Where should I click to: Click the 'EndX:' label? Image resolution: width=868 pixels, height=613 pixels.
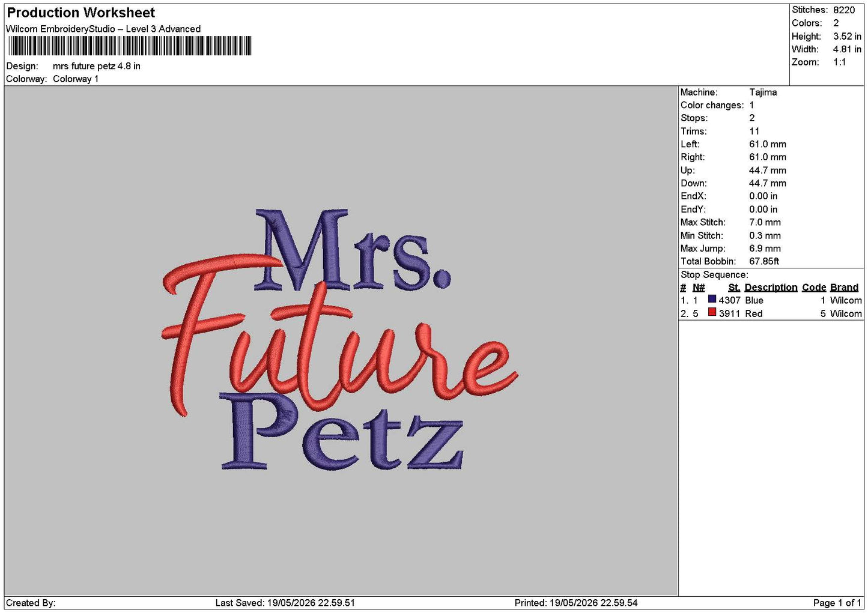pos(693,196)
